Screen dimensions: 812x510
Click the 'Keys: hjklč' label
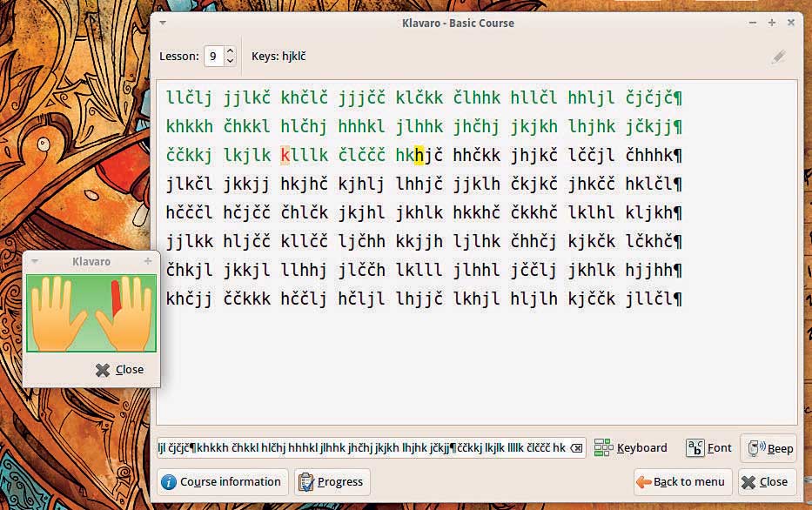tap(278, 56)
